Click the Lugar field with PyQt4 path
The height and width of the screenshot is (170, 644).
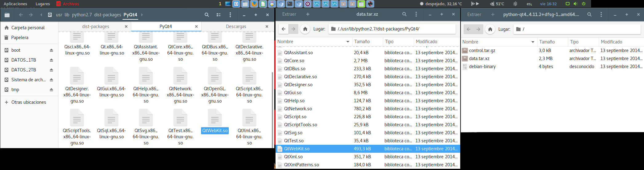(392, 29)
